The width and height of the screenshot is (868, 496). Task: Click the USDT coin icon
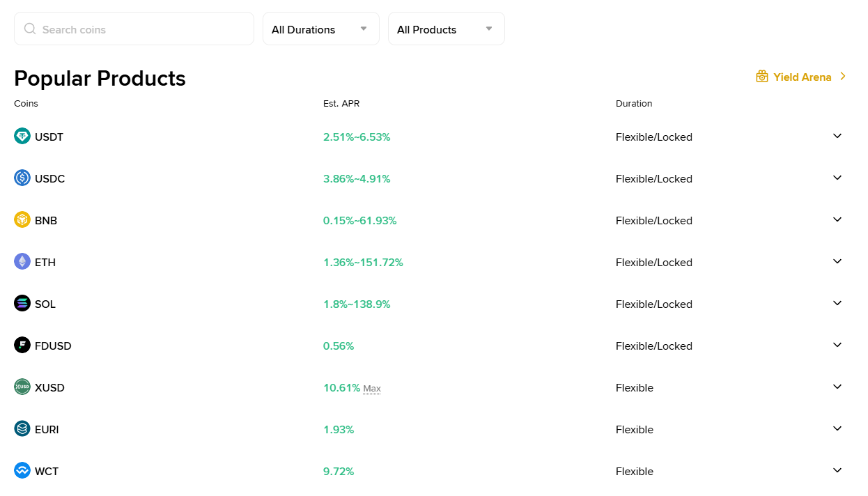(22, 136)
